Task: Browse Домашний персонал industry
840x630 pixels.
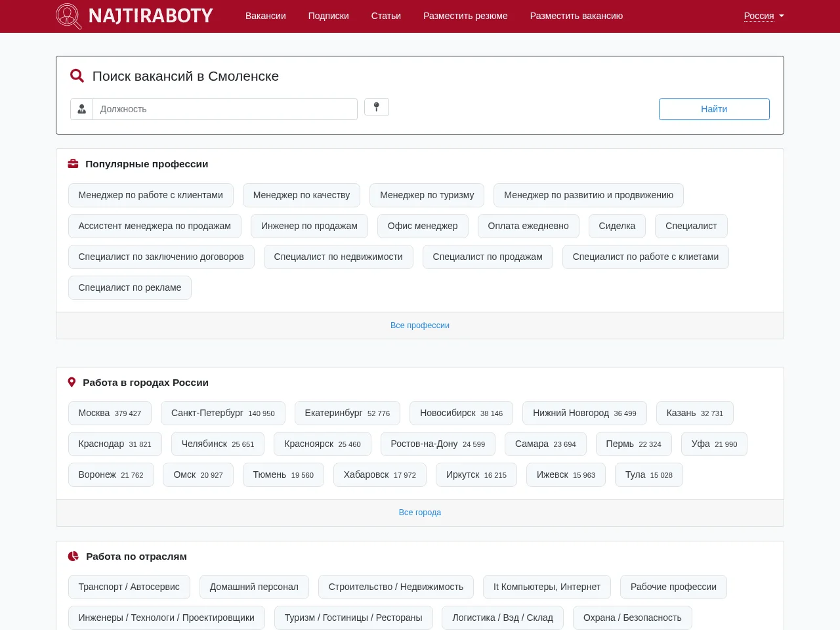Action: [x=254, y=587]
